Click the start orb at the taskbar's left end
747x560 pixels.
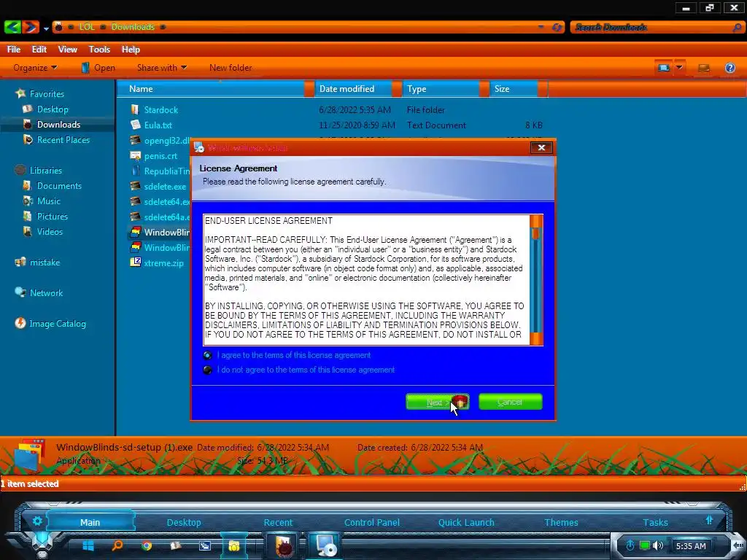tap(42, 542)
